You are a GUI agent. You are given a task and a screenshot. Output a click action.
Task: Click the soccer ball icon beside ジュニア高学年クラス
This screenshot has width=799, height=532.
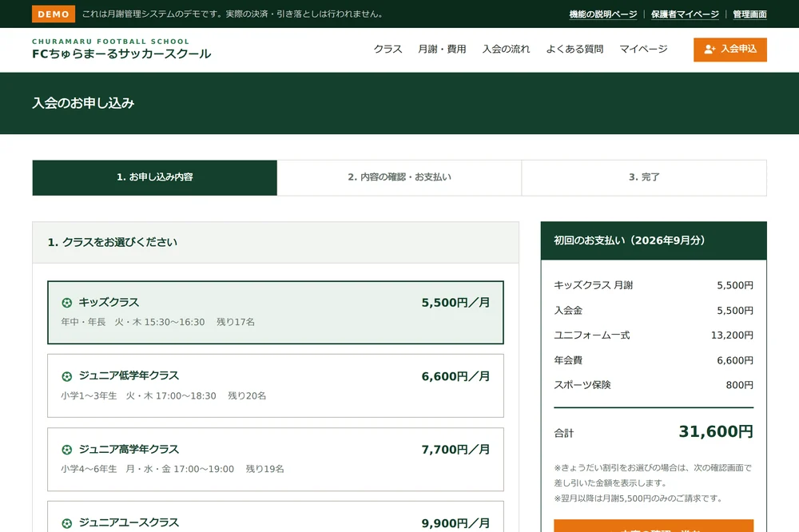67,450
